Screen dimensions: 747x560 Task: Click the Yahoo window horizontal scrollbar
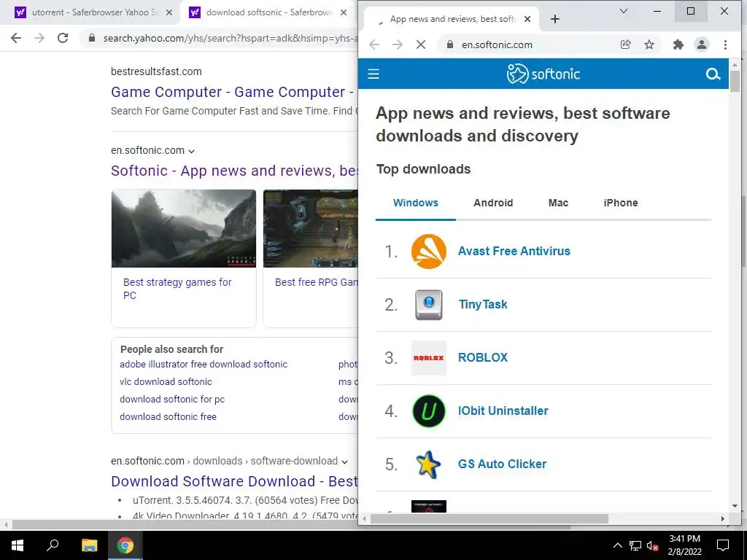pyautogui.click(x=291, y=525)
